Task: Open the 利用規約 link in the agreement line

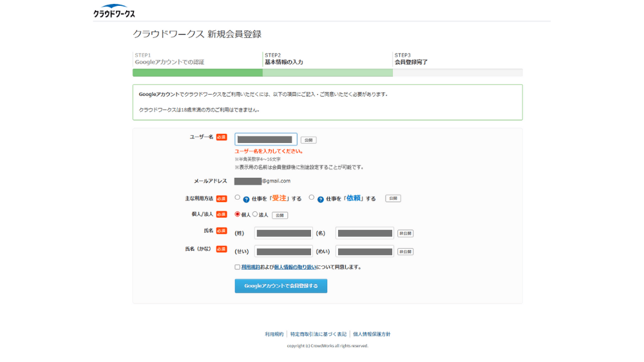Action: coord(251,267)
